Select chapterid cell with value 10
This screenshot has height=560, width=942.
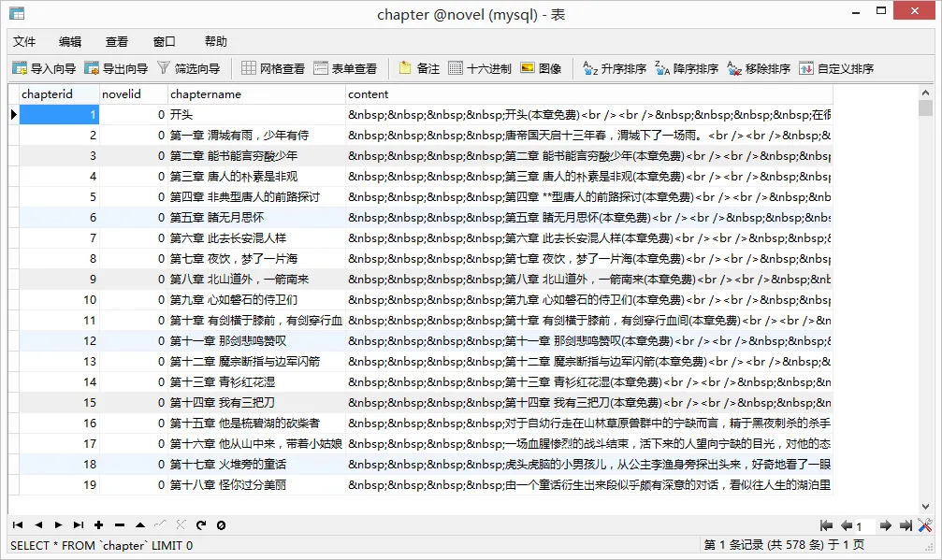click(60, 299)
